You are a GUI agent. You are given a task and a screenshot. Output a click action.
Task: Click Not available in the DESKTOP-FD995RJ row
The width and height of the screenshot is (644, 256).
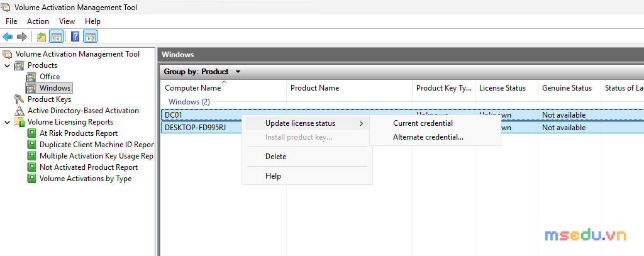(563, 128)
